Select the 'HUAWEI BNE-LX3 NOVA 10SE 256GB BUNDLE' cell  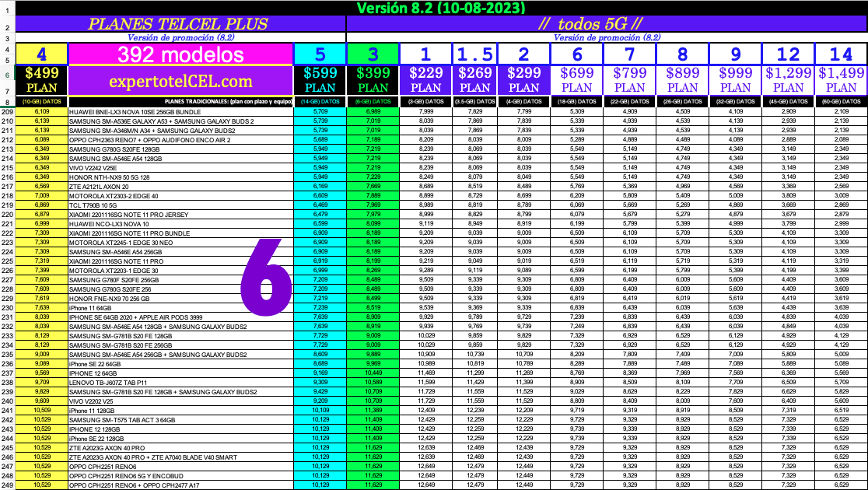pos(180,112)
